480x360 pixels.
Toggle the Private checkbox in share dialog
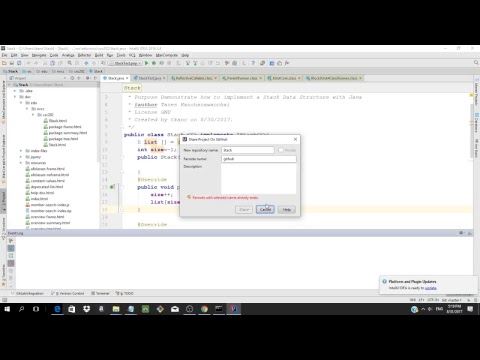coord(281,150)
